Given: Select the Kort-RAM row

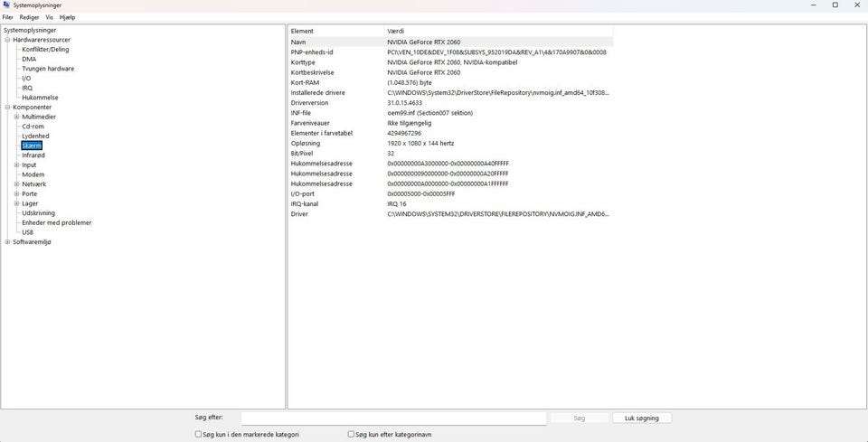Looking at the screenshot, I should coord(450,82).
